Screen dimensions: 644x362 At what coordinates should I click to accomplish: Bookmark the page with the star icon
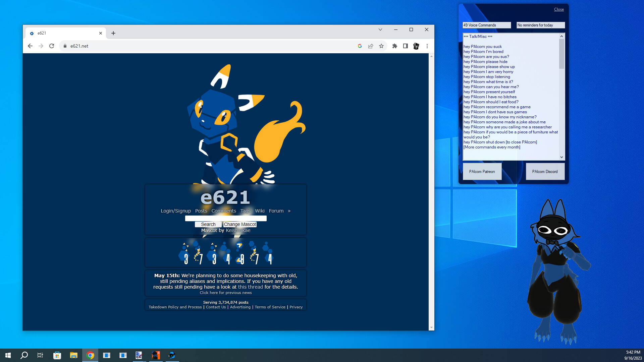(381, 46)
